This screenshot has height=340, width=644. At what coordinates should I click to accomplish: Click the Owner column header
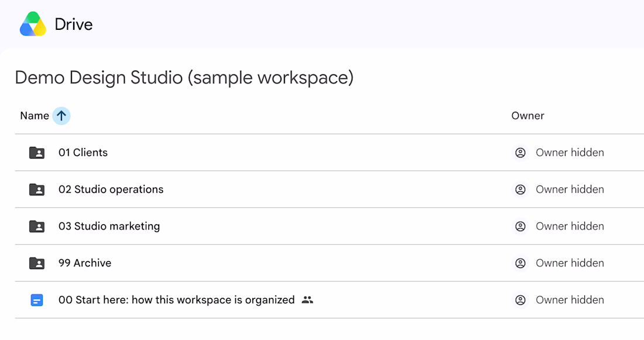pyautogui.click(x=527, y=116)
